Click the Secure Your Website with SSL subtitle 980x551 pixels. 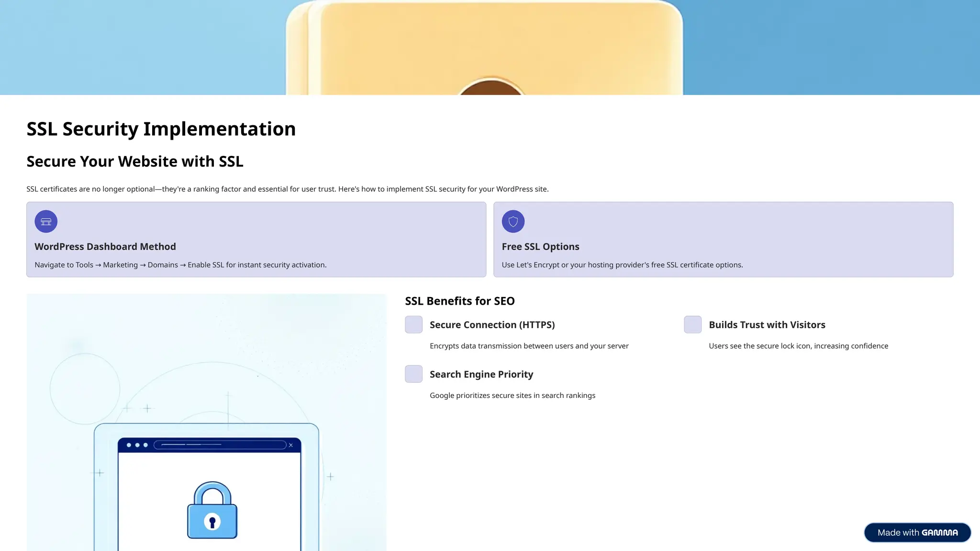click(x=135, y=162)
